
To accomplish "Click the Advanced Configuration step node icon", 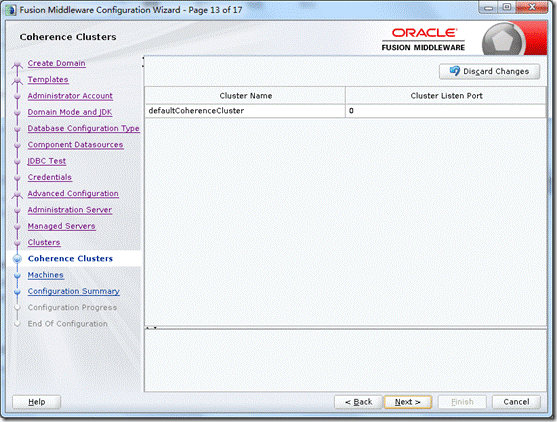I will tap(17, 194).
